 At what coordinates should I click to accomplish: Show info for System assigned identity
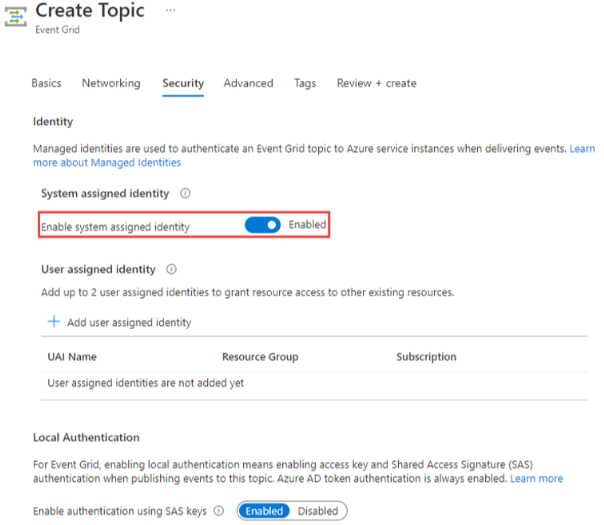tap(185, 193)
